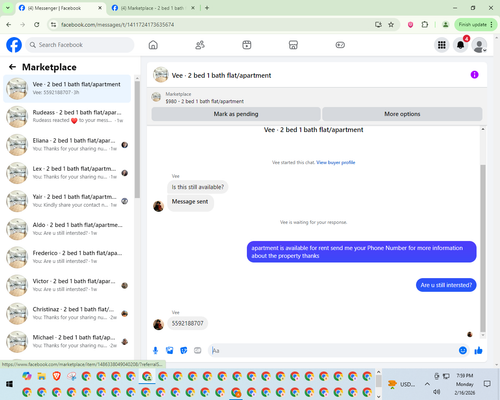
Task: Open the Reels video icon
Action: click(x=247, y=45)
